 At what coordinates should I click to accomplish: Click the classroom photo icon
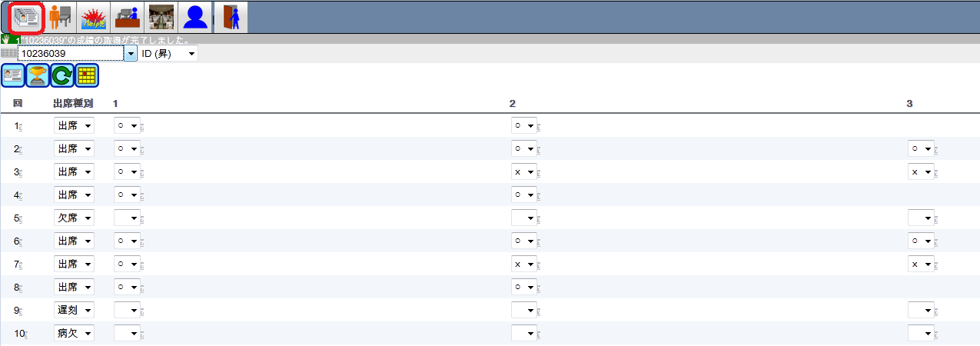[x=160, y=17]
